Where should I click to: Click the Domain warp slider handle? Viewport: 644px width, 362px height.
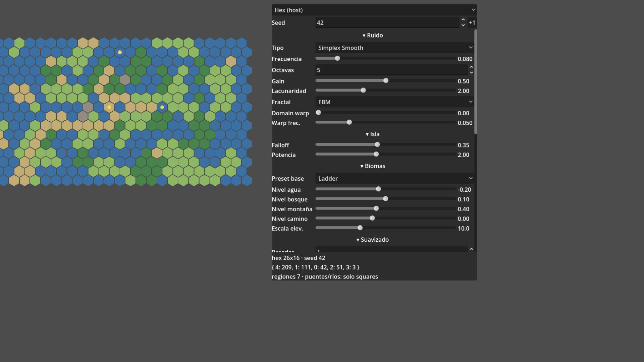point(318,113)
